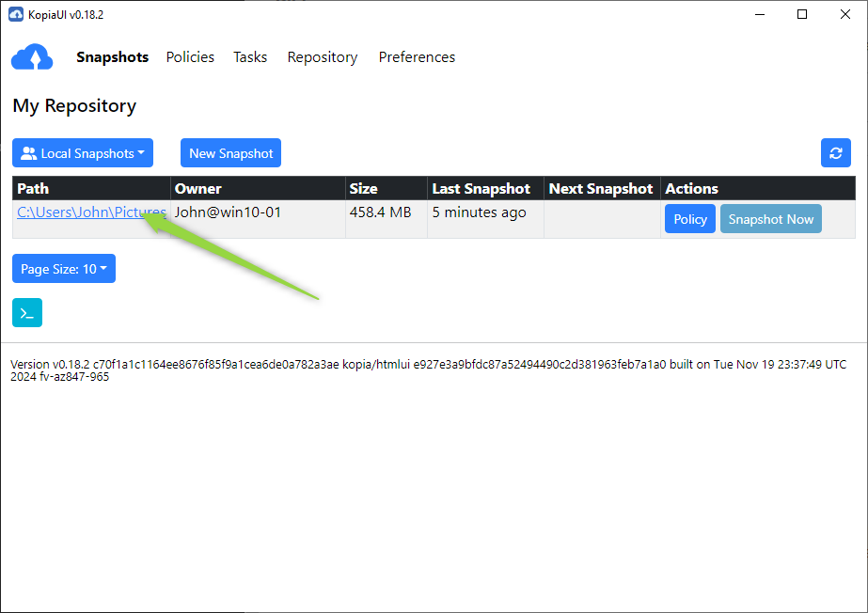Go to the Tasks tab
This screenshot has height=613, width=868.
coord(250,57)
